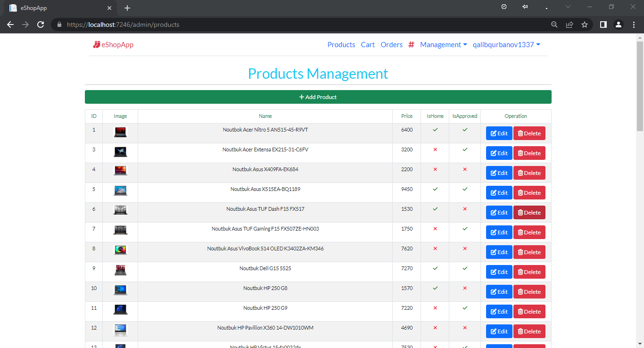Open the Chrome three-dot menu
The image size is (644, 348).
633,25
